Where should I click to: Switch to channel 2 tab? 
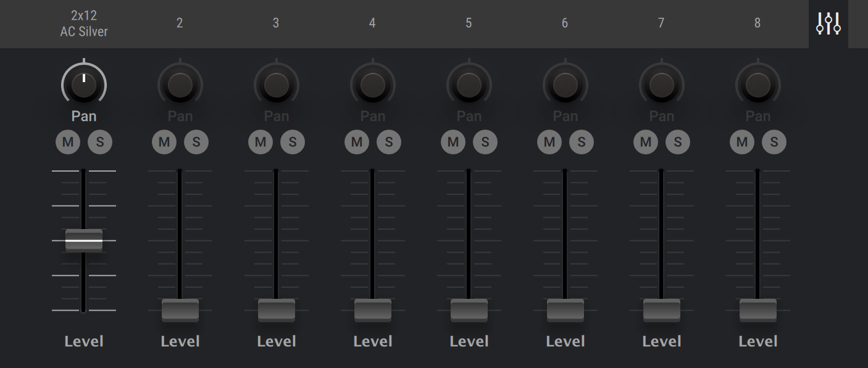click(x=180, y=24)
